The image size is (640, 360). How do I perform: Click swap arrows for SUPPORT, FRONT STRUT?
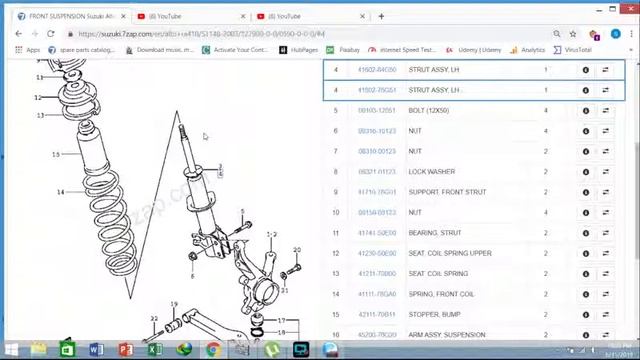pyautogui.click(x=606, y=192)
